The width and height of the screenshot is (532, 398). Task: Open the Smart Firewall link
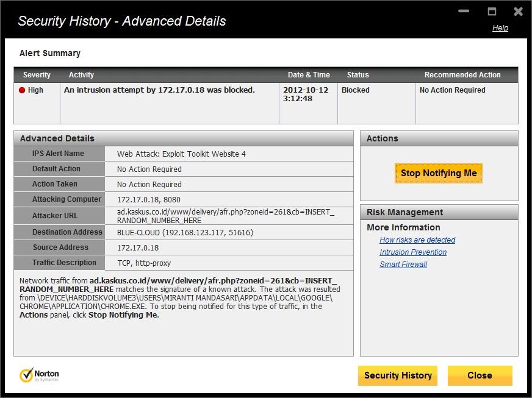tap(403, 264)
